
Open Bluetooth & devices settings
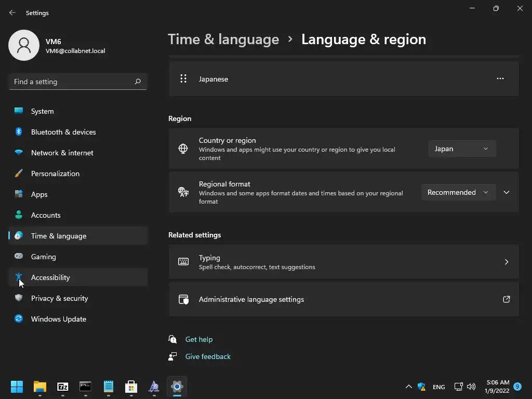[78, 132]
